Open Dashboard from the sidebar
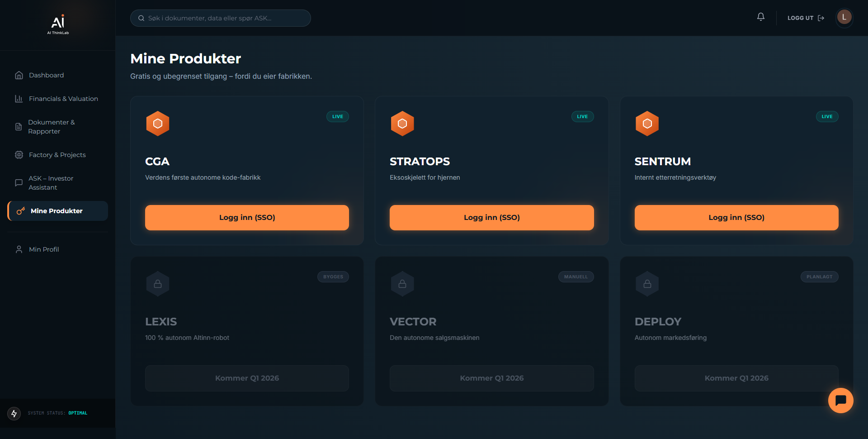The image size is (868, 439). point(46,75)
